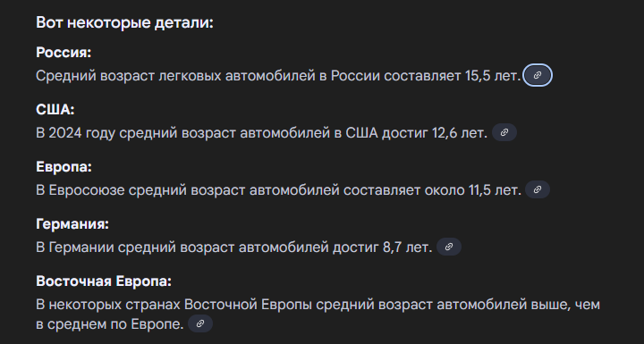The image size is (644, 344).
Task: Click the 'Вот некоторые детали:' heading
Action: click(125, 22)
